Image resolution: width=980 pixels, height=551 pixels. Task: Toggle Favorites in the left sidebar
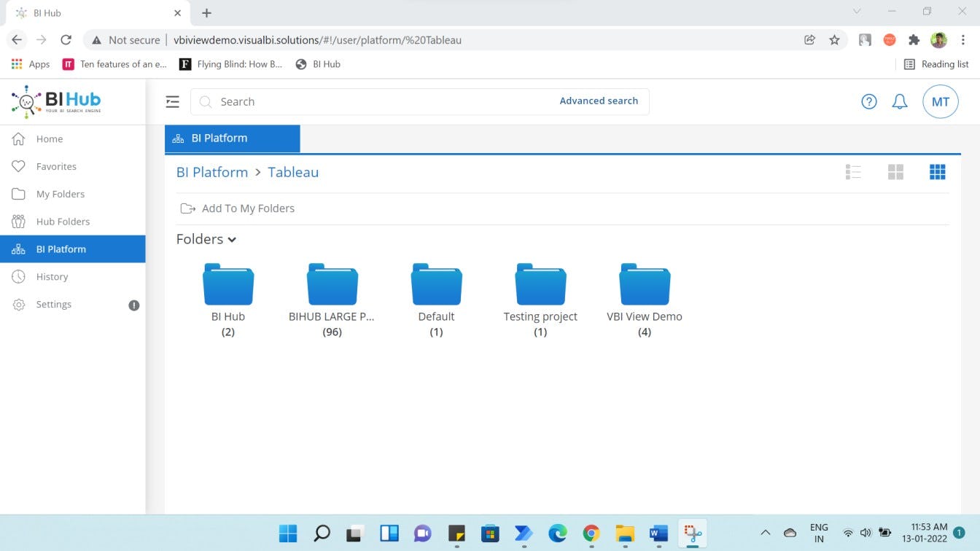(x=57, y=166)
